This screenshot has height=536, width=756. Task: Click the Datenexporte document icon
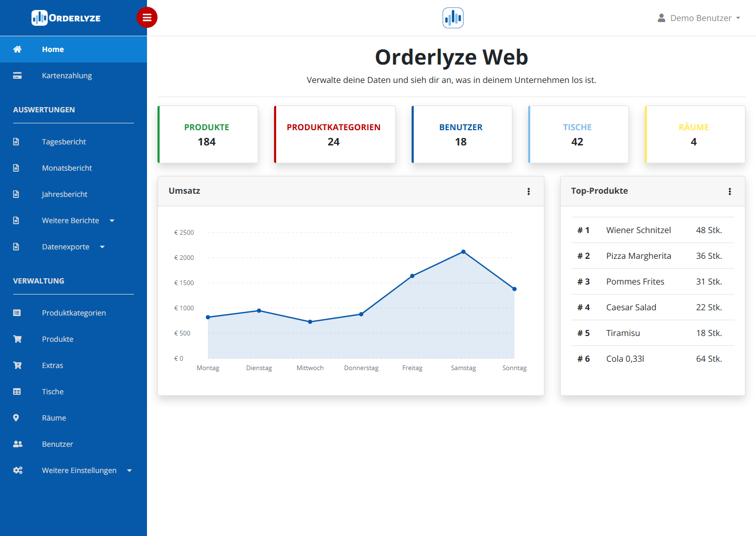[16, 247]
